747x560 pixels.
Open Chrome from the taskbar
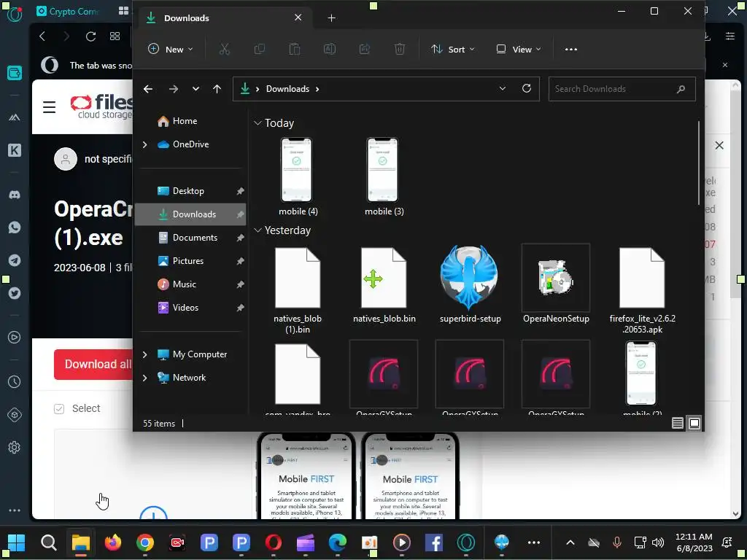click(x=145, y=542)
